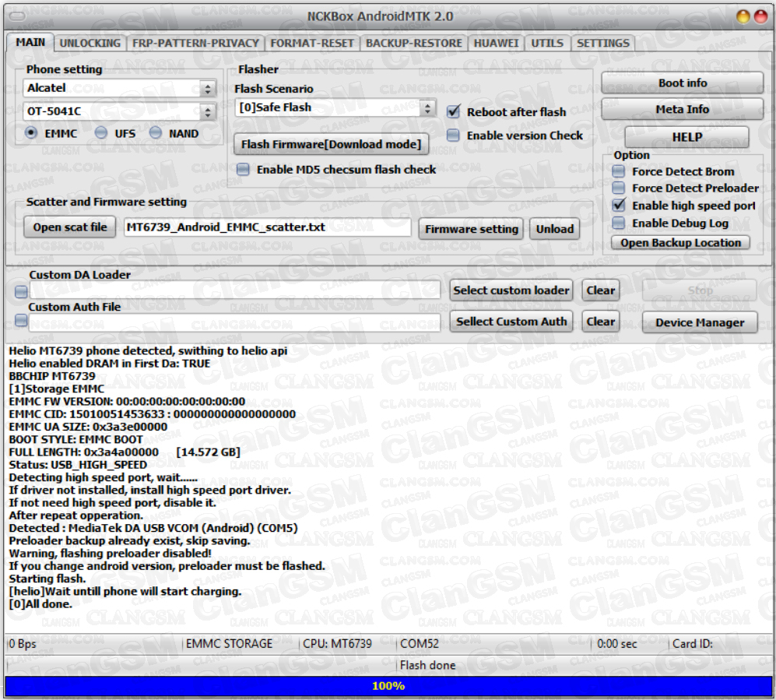Screen dimensions: 776x700
Task: Disable Enable high speed port
Action: click(x=619, y=205)
